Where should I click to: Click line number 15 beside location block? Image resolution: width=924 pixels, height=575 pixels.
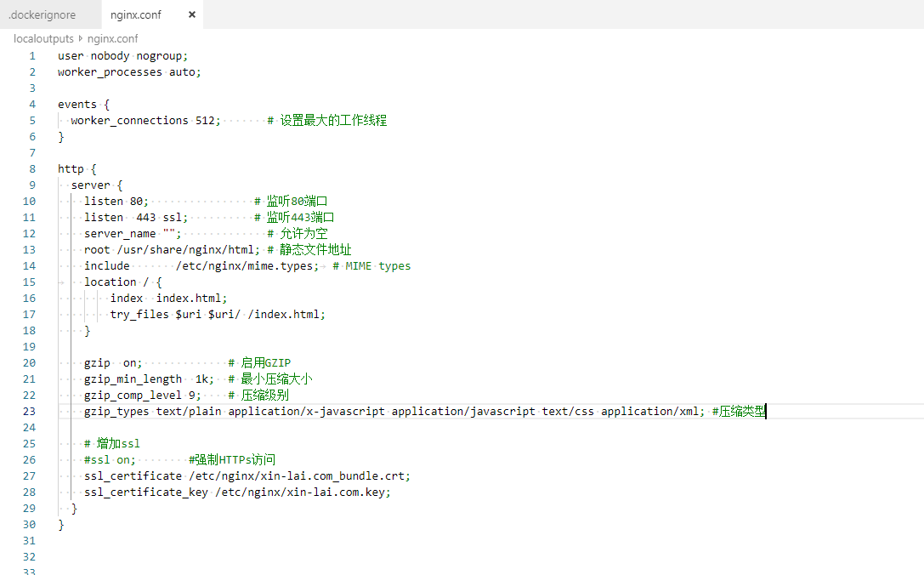click(x=30, y=282)
